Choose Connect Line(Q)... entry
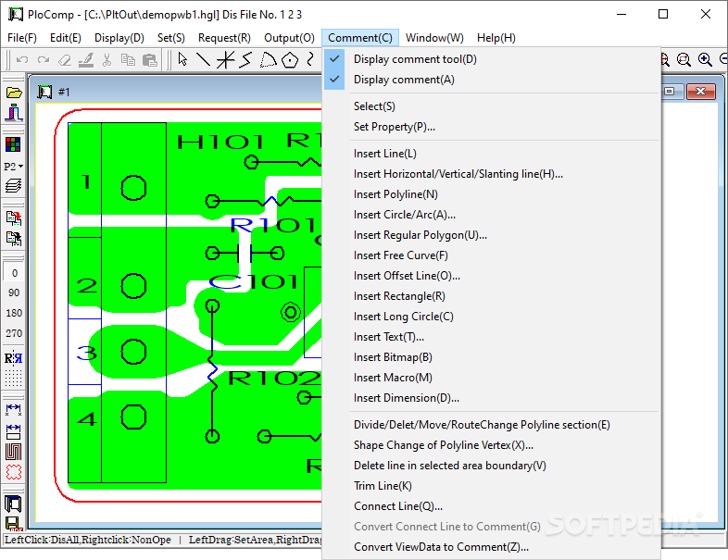The image size is (728, 560). pos(491,506)
